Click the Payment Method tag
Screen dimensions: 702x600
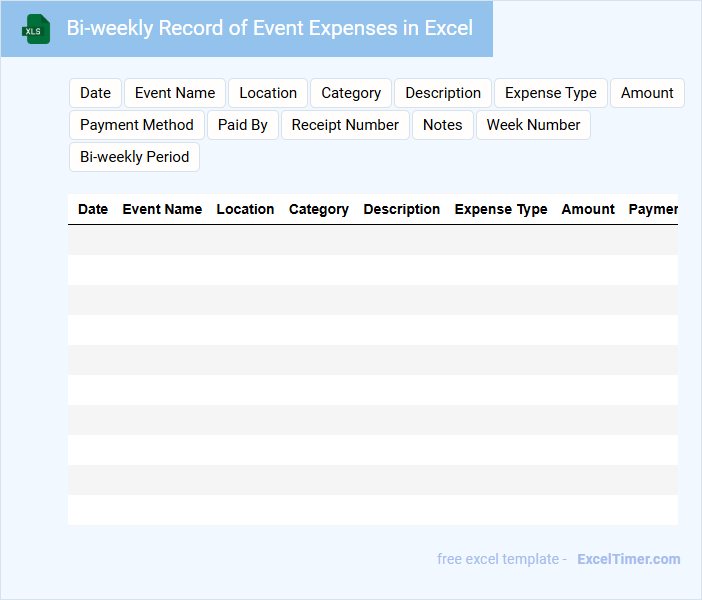coord(137,125)
